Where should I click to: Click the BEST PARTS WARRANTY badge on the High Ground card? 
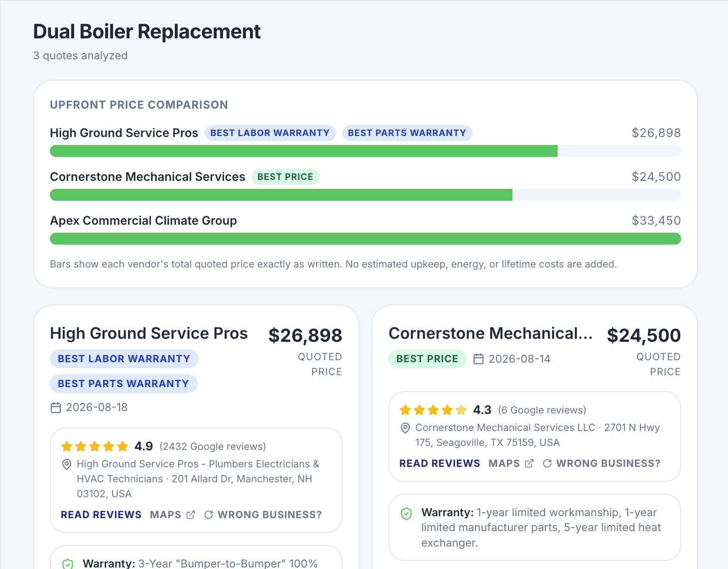(x=123, y=384)
